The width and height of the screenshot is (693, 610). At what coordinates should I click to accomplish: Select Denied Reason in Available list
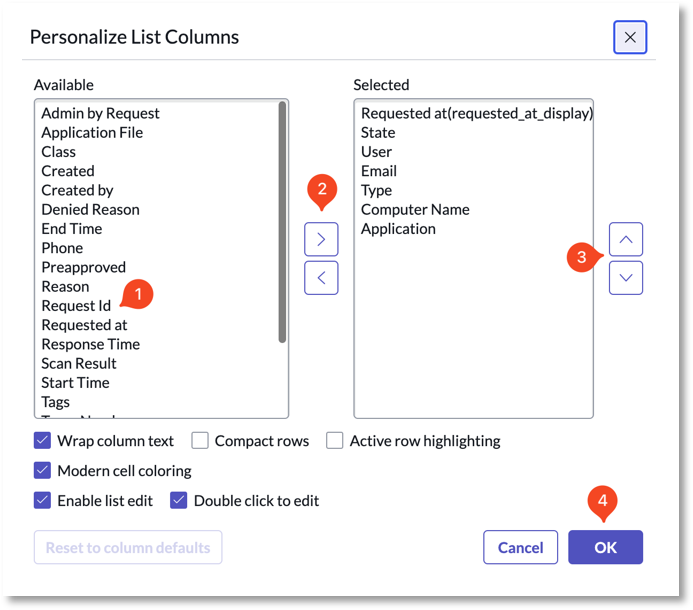(x=90, y=210)
